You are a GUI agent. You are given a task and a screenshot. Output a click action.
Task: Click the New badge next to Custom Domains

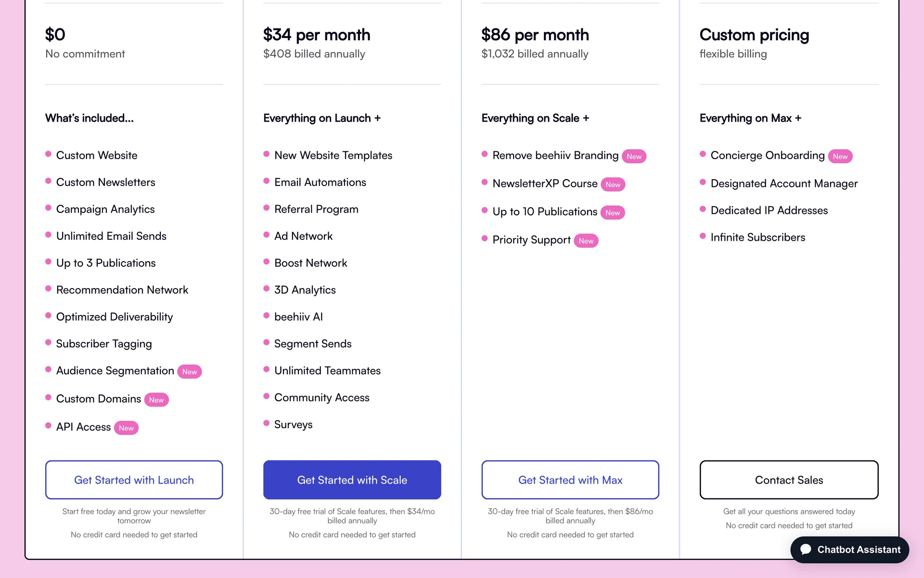pos(156,400)
